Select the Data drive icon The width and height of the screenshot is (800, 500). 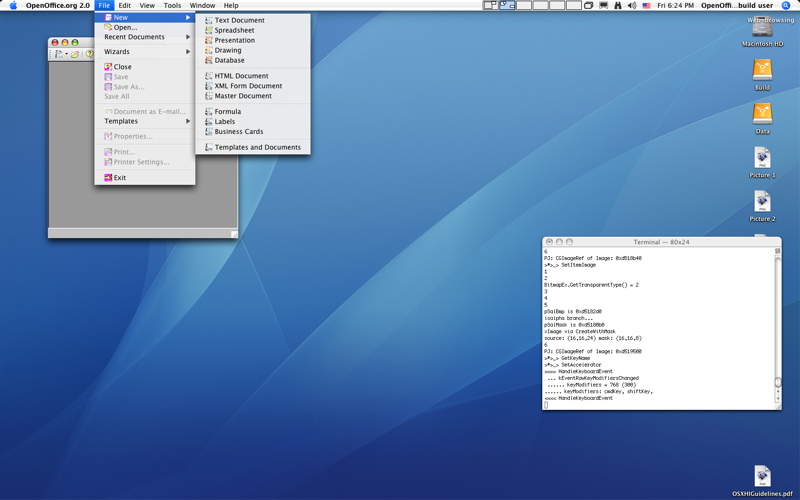[x=762, y=114]
